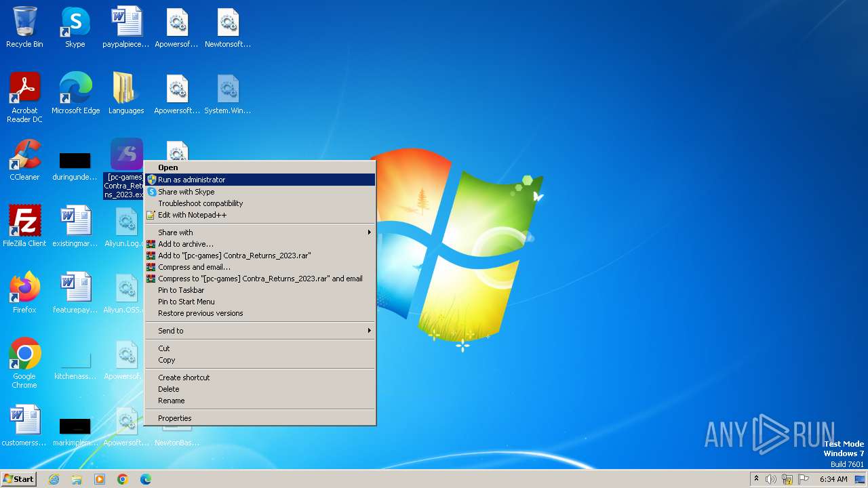Choose Rename in the context menu
Screen dimensions: 868x488
pyautogui.click(x=260, y=401)
